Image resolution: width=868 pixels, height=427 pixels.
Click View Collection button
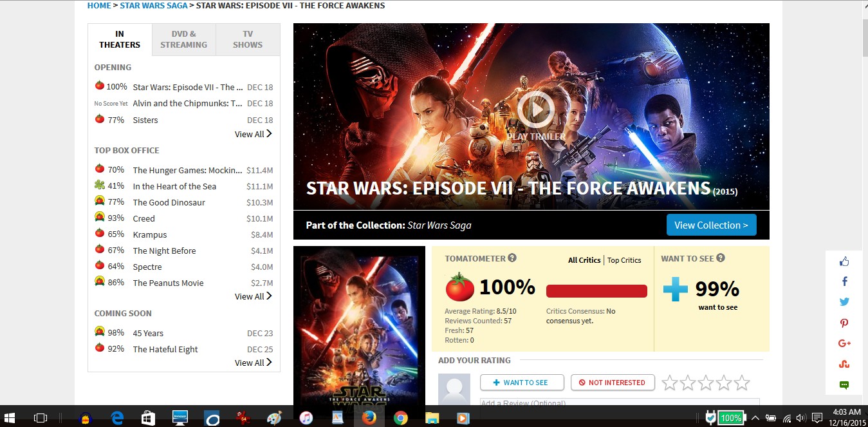point(712,225)
